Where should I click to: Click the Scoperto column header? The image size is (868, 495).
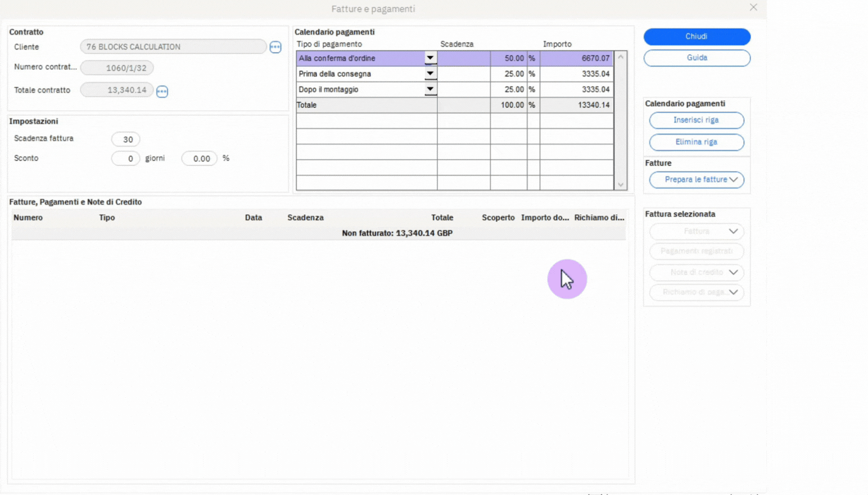point(498,218)
